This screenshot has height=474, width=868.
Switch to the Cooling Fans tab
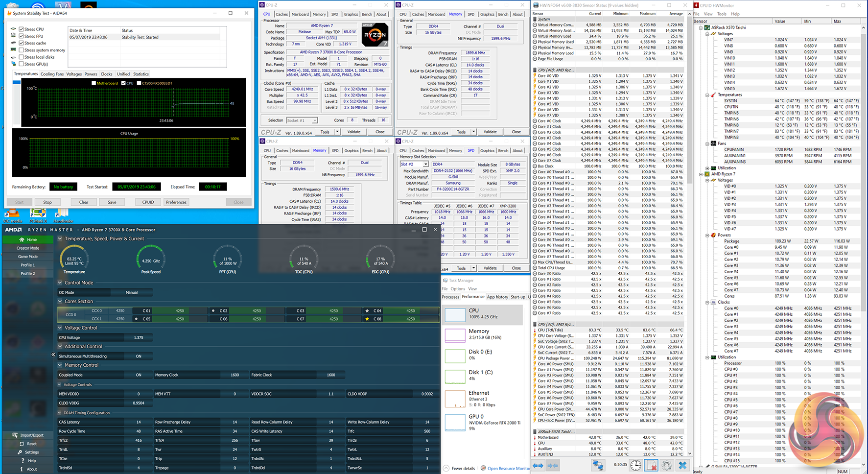[x=52, y=74]
